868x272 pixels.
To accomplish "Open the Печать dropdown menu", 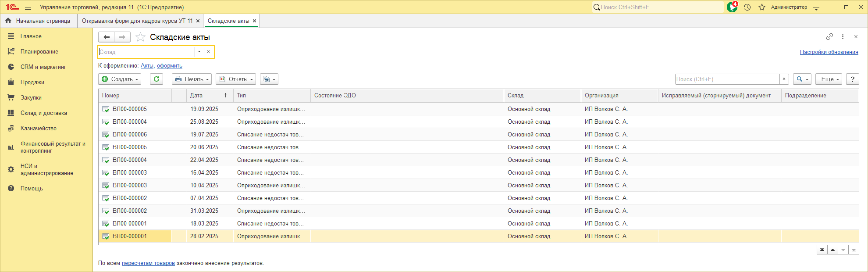I will pos(192,79).
